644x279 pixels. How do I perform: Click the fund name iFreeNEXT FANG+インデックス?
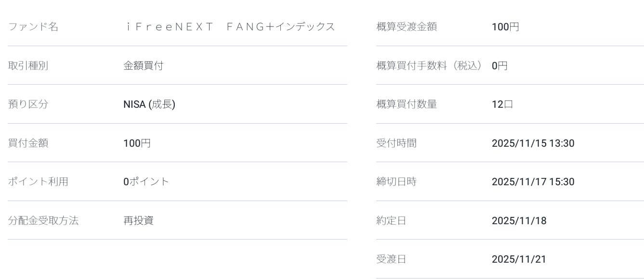click(x=229, y=27)
